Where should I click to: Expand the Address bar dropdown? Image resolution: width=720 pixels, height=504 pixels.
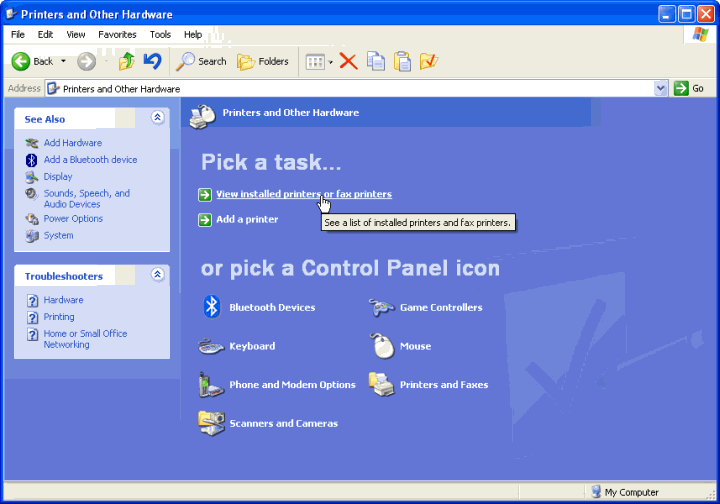coord(660,89)
